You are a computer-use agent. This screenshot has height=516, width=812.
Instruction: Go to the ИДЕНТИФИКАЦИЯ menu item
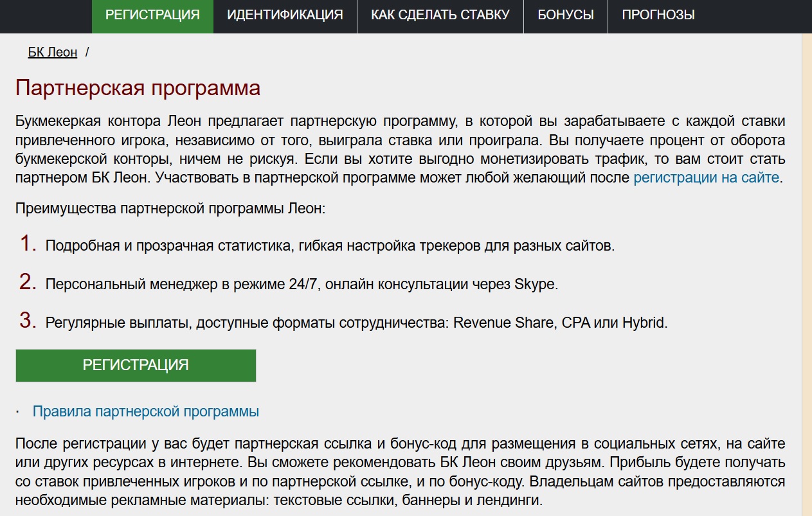[x=285, y=15]
